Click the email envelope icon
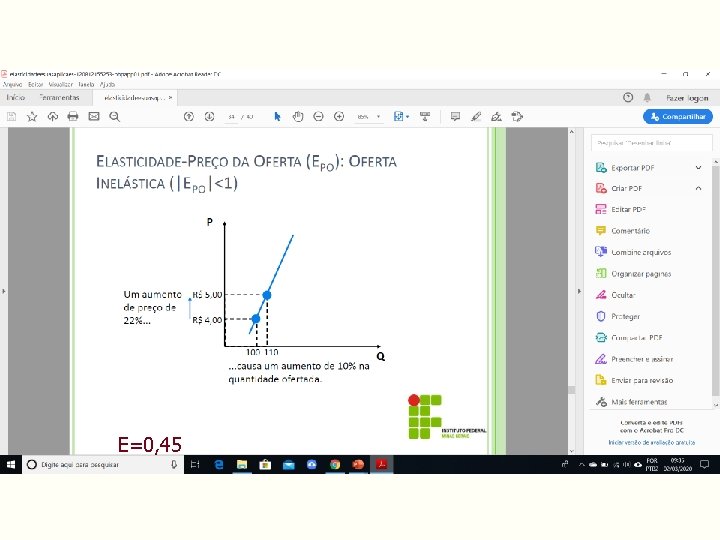This screenshot has height=540, width=720. click(94, 117)
